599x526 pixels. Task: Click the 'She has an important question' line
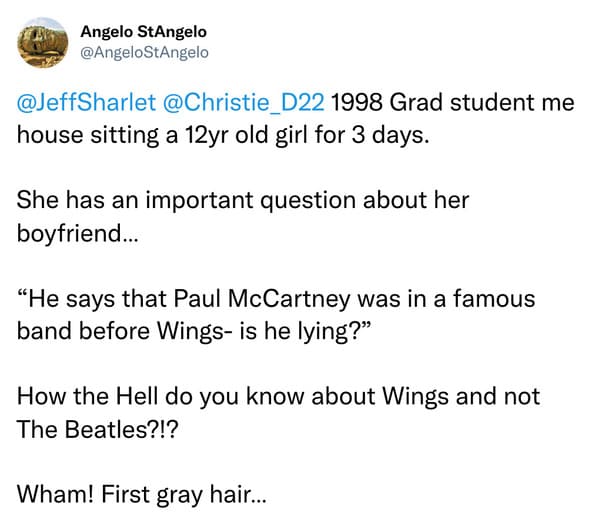[x=243, y=200]
